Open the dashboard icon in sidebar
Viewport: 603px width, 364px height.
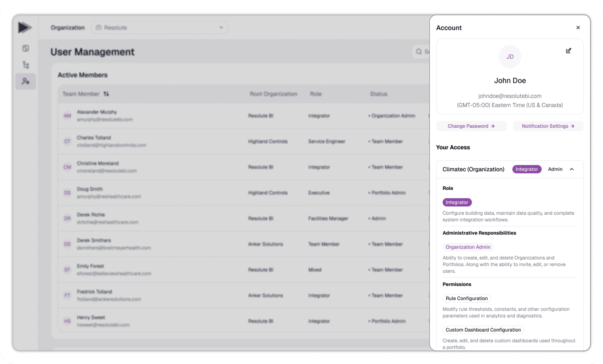point(26,48)
